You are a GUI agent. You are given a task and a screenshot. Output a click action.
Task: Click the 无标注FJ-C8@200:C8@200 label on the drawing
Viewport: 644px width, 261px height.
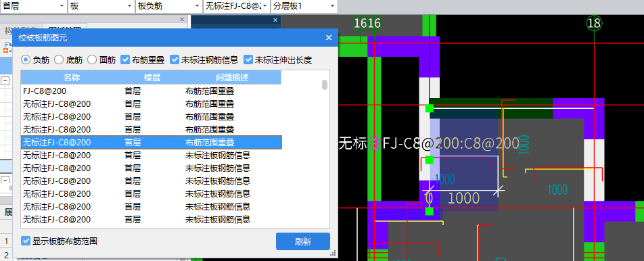coord(429,143)
